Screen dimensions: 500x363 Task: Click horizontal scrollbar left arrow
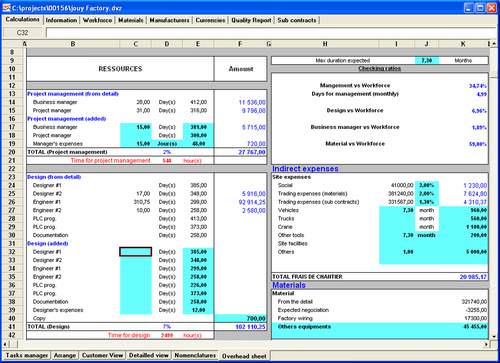(x=5, y=344)
